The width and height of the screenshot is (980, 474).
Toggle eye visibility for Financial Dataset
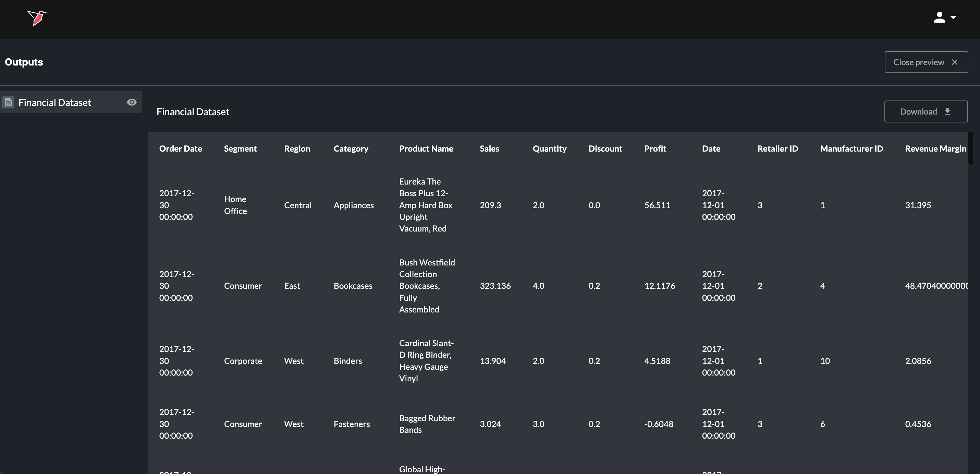point(132,102)
